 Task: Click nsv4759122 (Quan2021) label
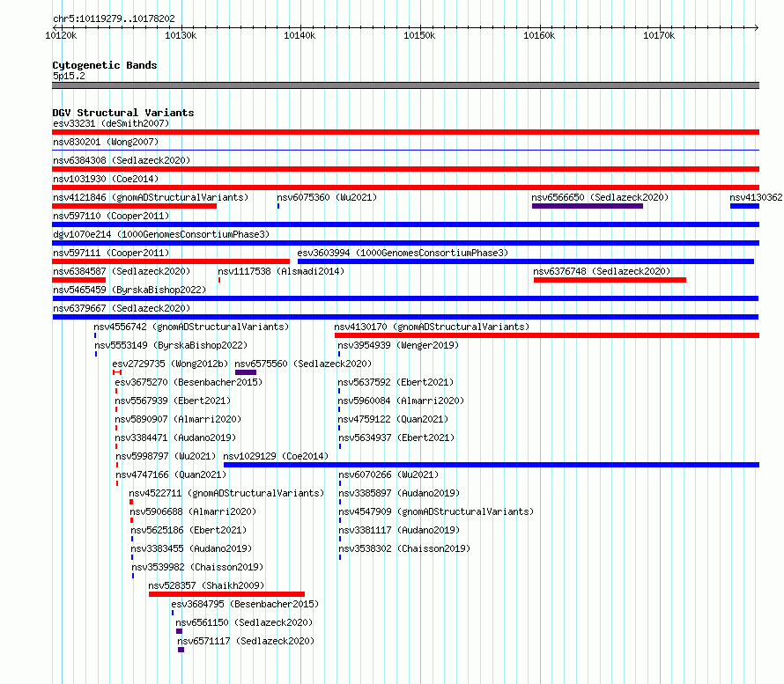click(x=393, y=419)
